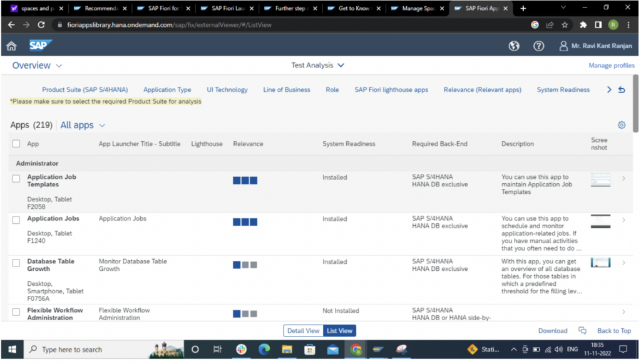Screen dimensions: 641x364
Task: Click the Download link at the bottom
Action: pyautogui.click(x=553, y=330)
